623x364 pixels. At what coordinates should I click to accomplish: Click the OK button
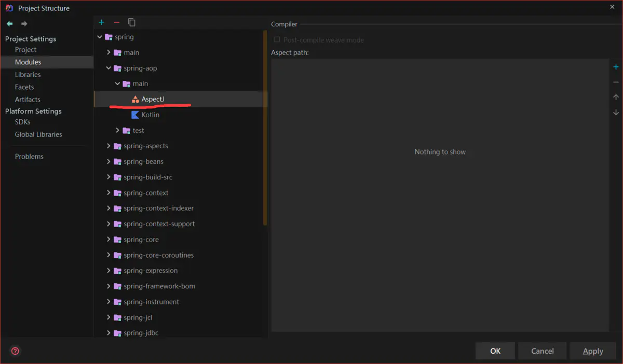click(495, 351)
